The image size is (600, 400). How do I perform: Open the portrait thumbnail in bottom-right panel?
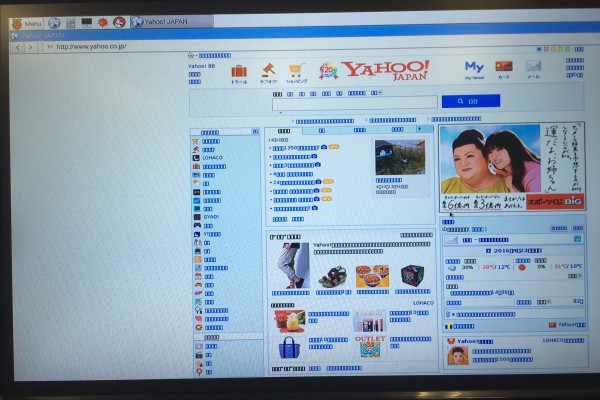[x=457, y=356]
